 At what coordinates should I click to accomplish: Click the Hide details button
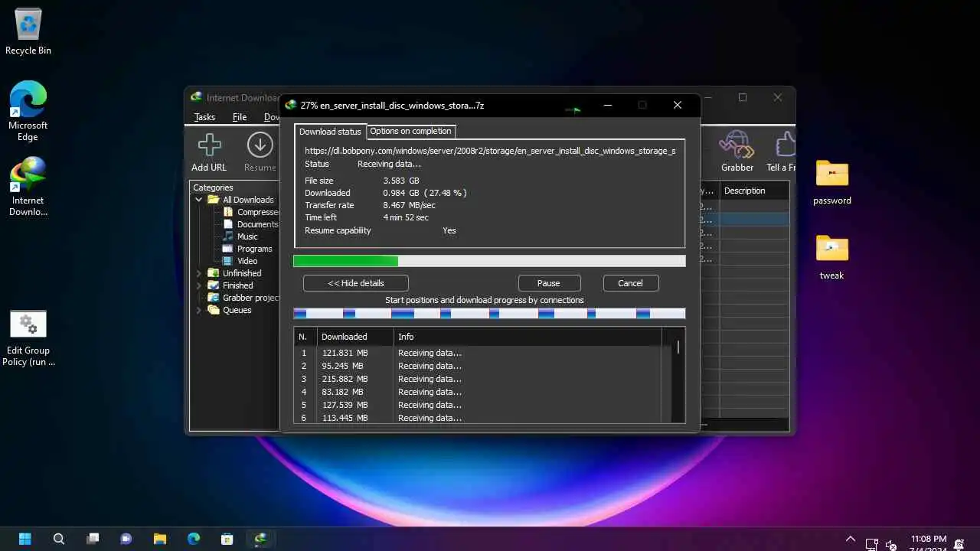pos(356,283)
